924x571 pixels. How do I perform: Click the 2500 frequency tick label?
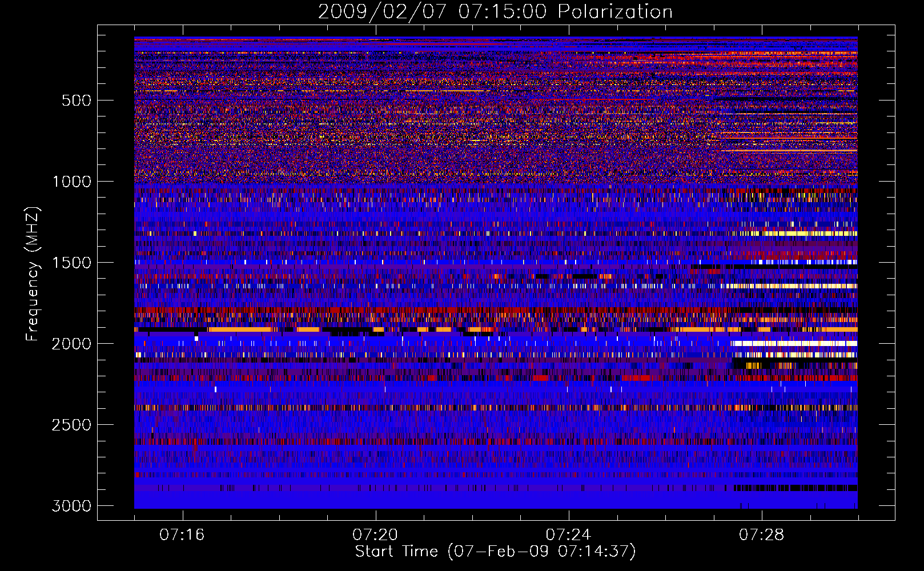tap(71, 425)
